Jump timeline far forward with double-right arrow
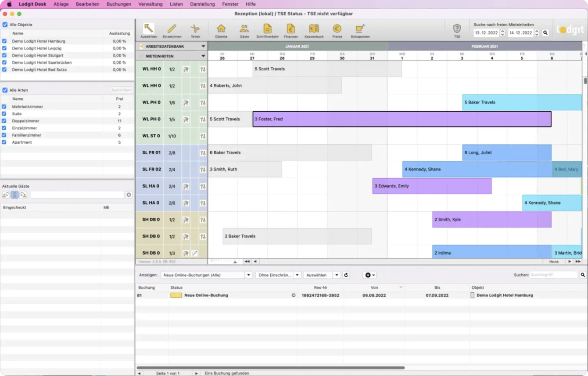 [x=578, y=262]
